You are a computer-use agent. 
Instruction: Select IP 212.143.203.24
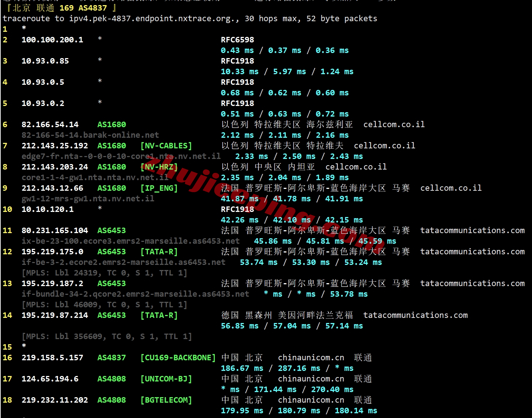coord(55,167)
